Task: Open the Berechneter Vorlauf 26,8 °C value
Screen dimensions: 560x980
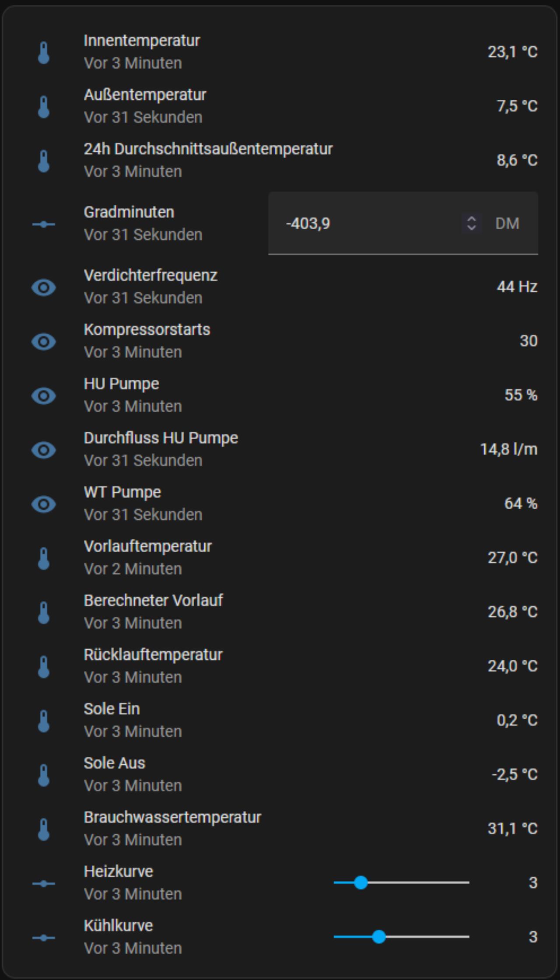Action: coord(513,612)
